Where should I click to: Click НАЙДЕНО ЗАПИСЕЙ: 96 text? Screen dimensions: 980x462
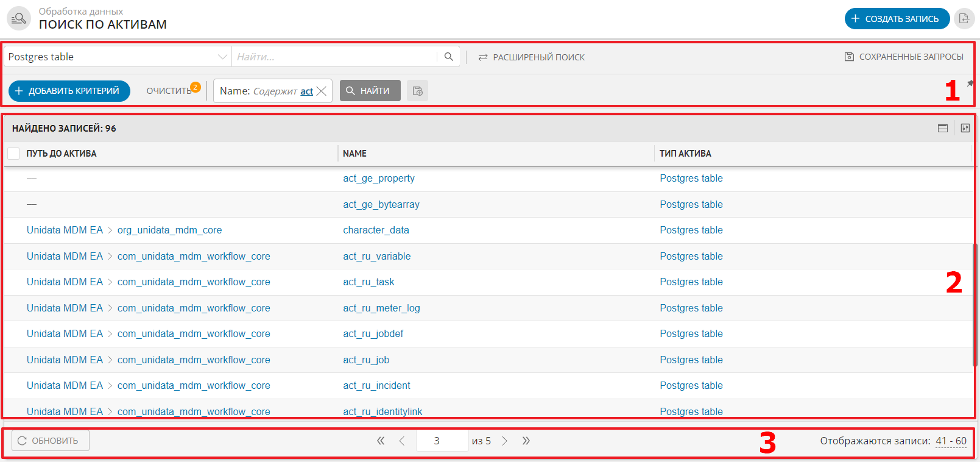[x=64, y=129]
